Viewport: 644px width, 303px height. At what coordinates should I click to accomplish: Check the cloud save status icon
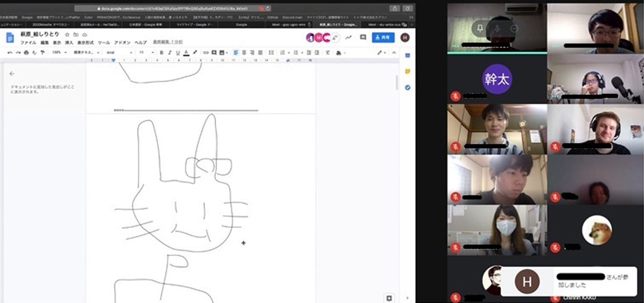[84, 35]
